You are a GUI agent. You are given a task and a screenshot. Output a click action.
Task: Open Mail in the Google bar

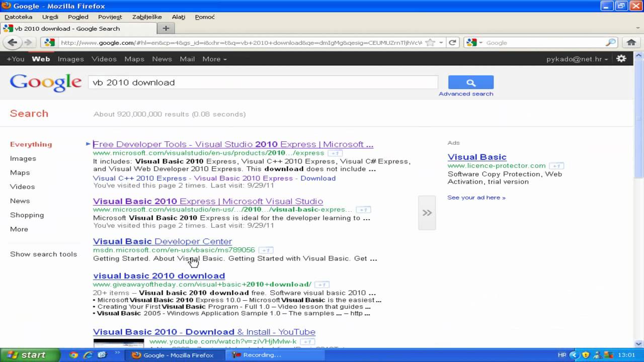(x=187, y=59)
